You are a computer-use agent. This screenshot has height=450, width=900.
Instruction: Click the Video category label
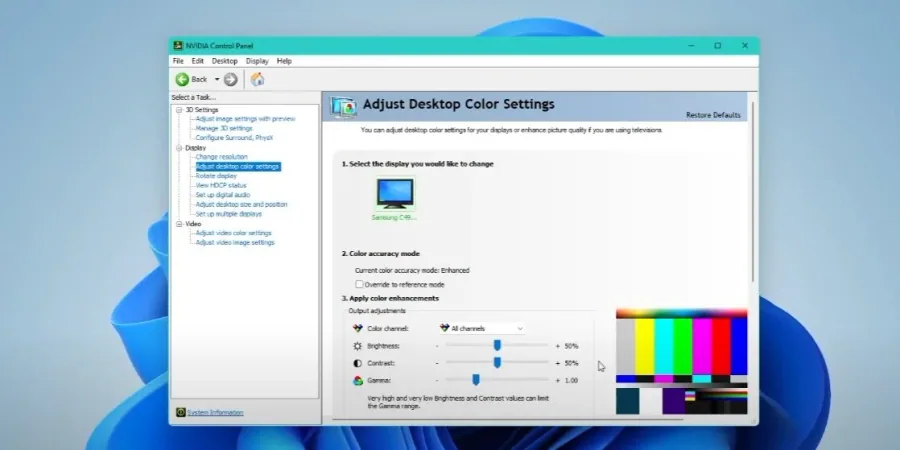tap(193, 224)
